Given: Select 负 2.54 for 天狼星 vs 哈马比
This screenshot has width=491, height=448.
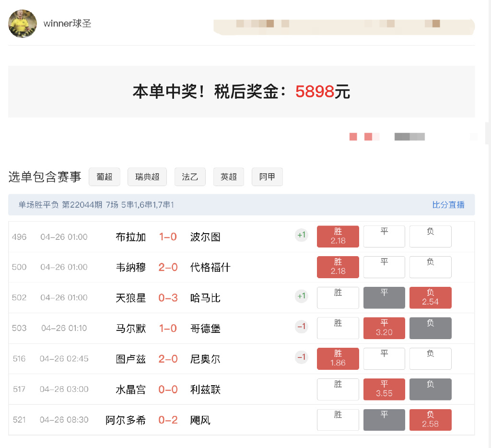Looking at the screenshot, I should pyautogui.click(x=430, y=297).
